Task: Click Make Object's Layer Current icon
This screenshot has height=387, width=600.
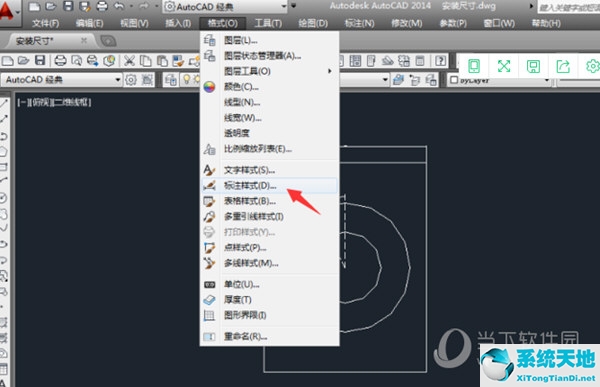Action: [x=398, y=80]
